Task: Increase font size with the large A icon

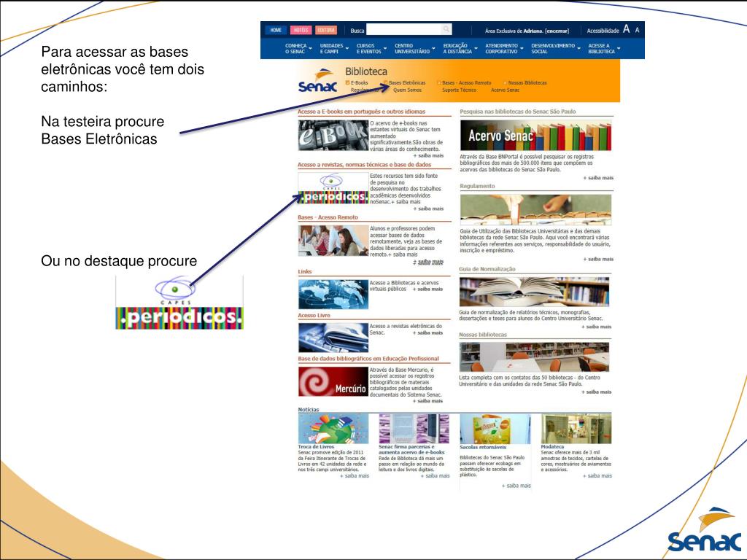Action: 627,29
